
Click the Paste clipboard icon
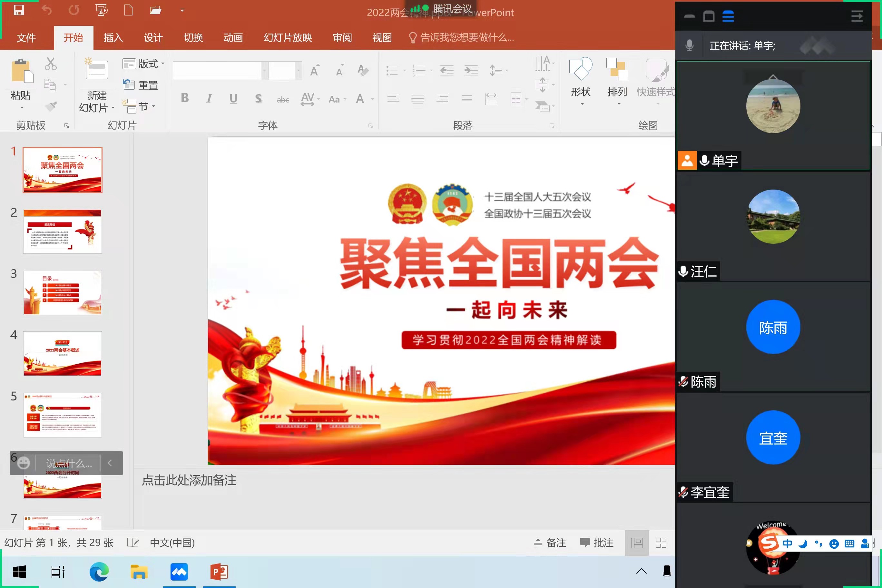22,71
